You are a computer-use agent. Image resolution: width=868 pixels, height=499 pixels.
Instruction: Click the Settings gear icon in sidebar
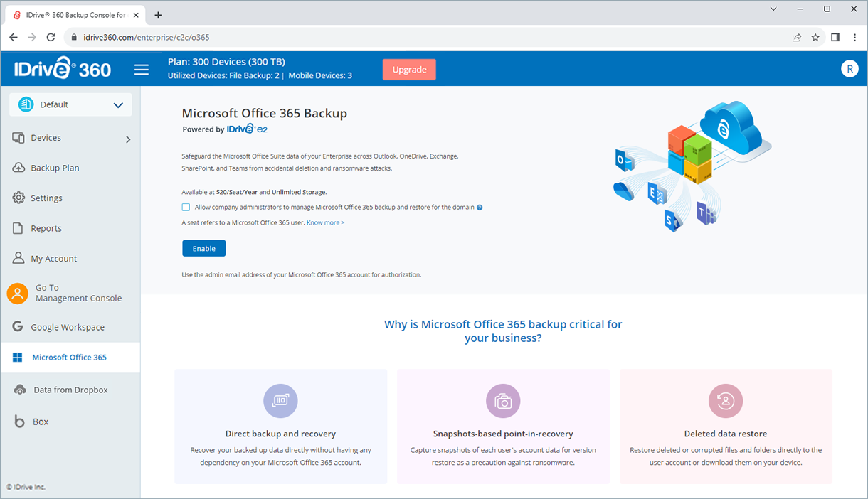pos(18,198)
